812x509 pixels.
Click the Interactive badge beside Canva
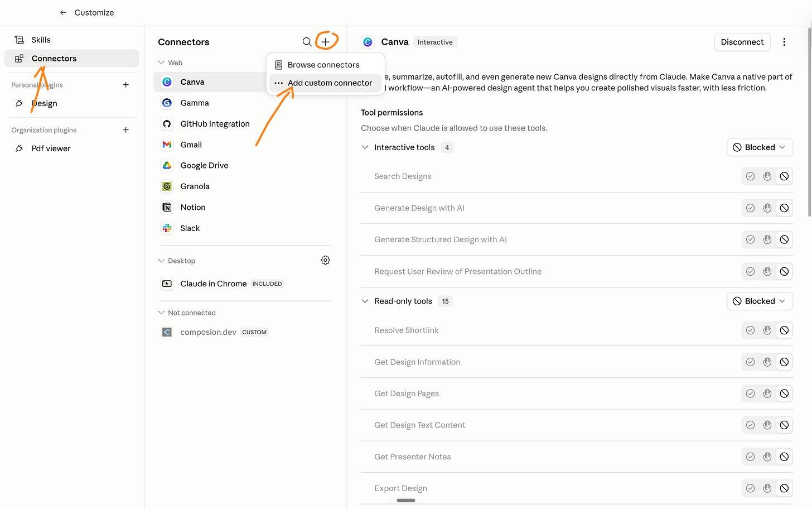coord(435,42)
